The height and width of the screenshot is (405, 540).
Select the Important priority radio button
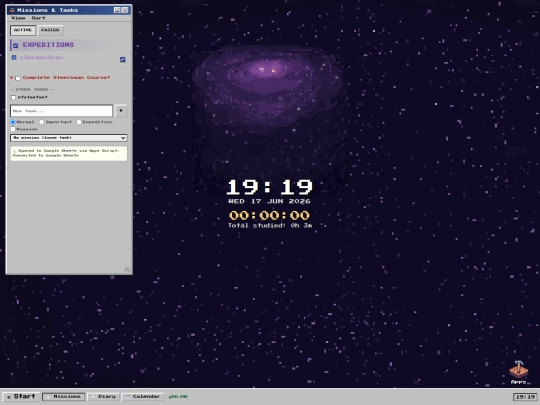point(42,122)
